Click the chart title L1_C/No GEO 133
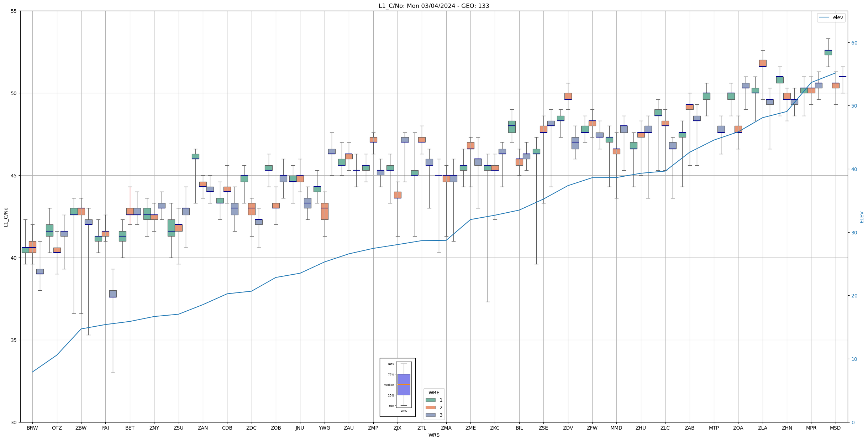Image resolution: width=868 pixels, height=441 pixels. pos(434,6)
